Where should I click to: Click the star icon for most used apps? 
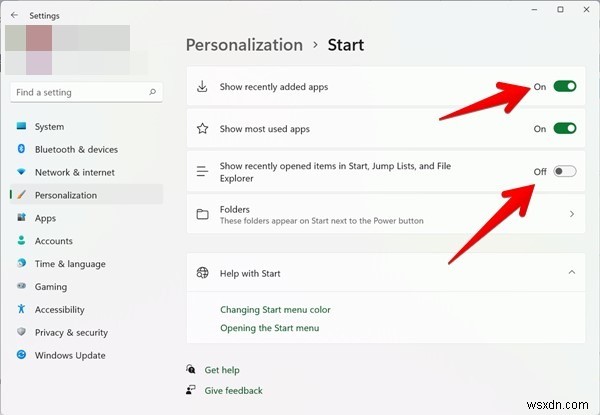202,129
